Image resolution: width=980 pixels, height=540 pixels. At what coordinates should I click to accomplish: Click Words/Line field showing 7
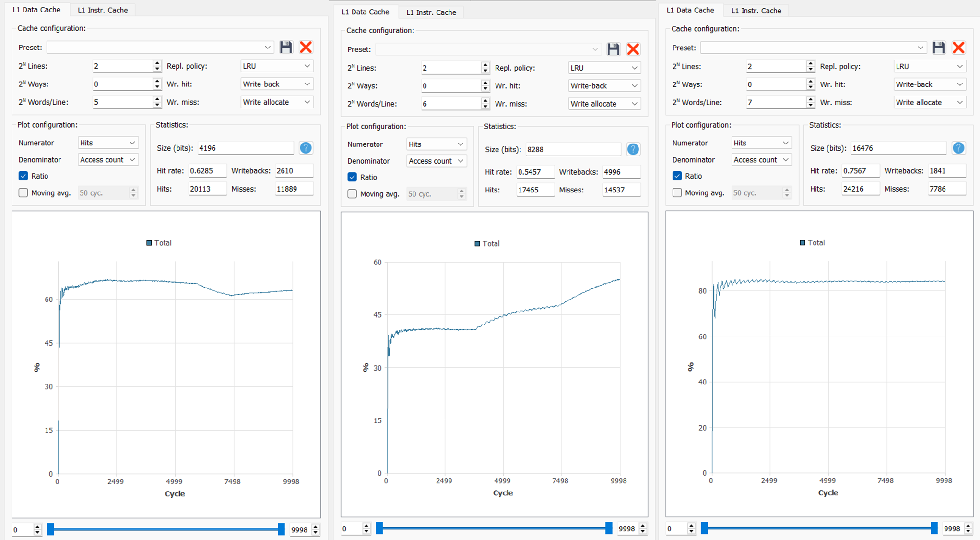coord(775,102)
